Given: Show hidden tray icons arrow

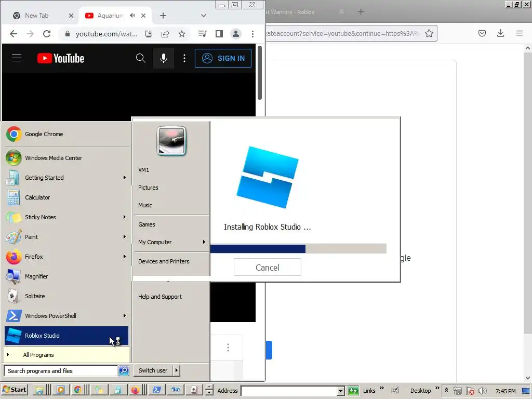Looking at the screenshot, I should pos(446,390).
